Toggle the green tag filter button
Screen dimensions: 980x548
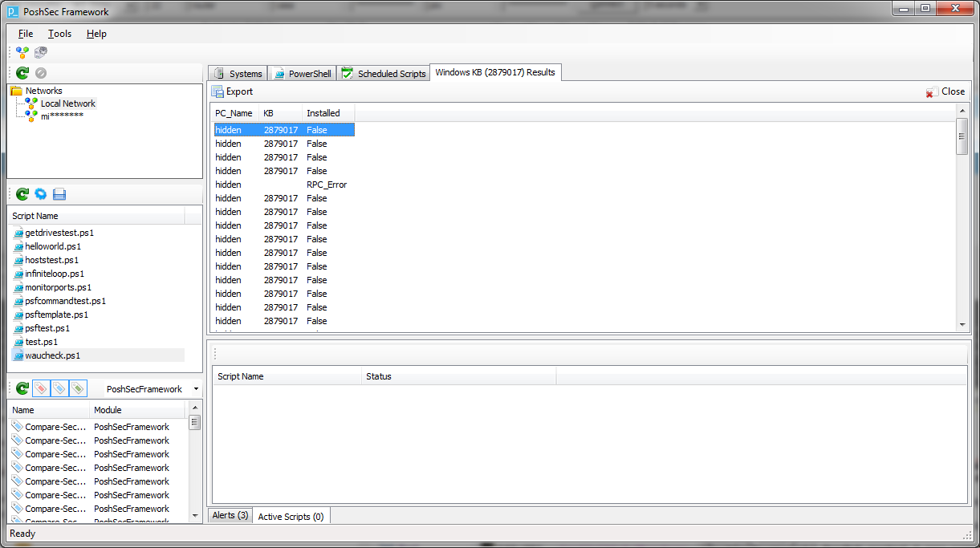pyautogui.click(x=78, y=389)
